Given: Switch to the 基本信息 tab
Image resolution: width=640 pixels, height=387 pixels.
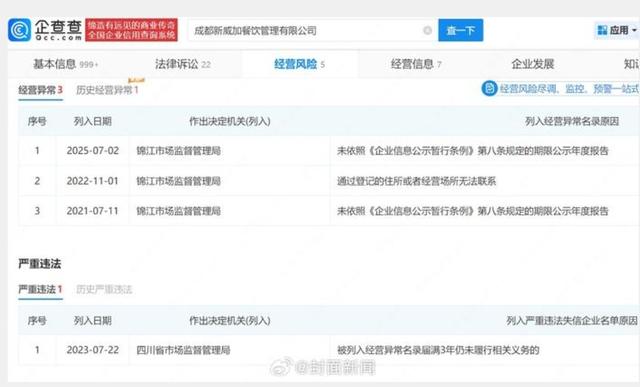Looking at the screenshot, I should coord(65,64).
